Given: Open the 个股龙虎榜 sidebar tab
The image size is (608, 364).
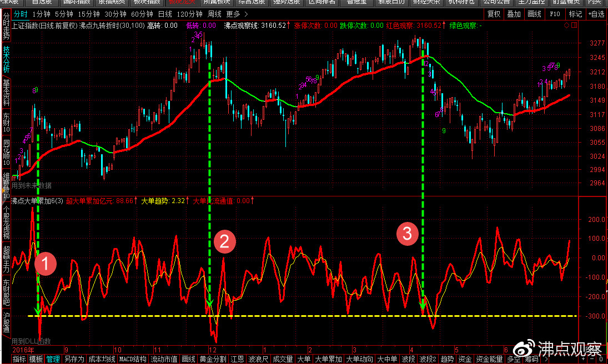Looking at the screenshot, I should (6, 222).
